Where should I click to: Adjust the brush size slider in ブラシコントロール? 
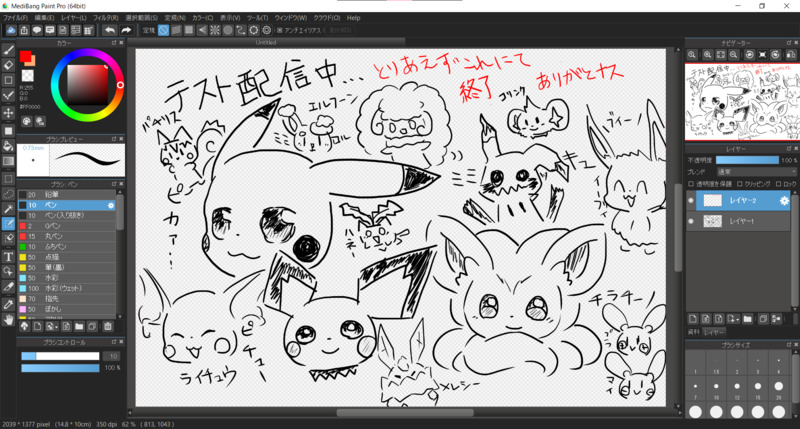tap(60, 356)
